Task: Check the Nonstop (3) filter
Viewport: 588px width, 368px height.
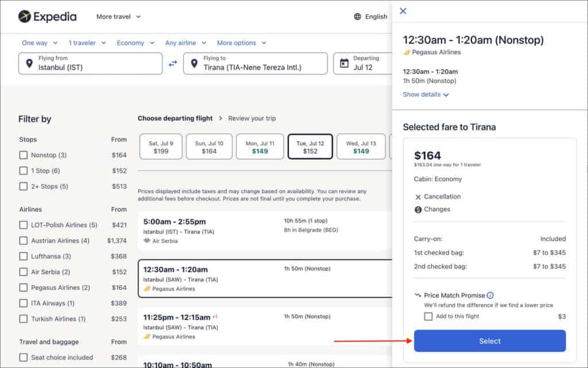Action: pos(23,155)
